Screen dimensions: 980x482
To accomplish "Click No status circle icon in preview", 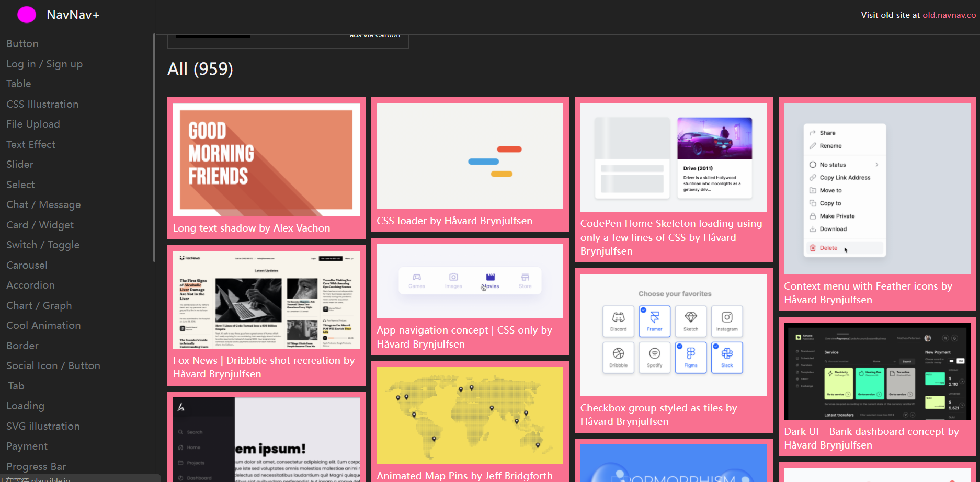I will (x=813, y=165).
